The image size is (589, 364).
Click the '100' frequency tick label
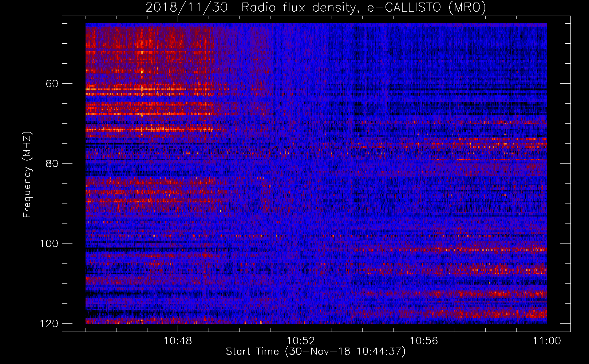[49, 243]
